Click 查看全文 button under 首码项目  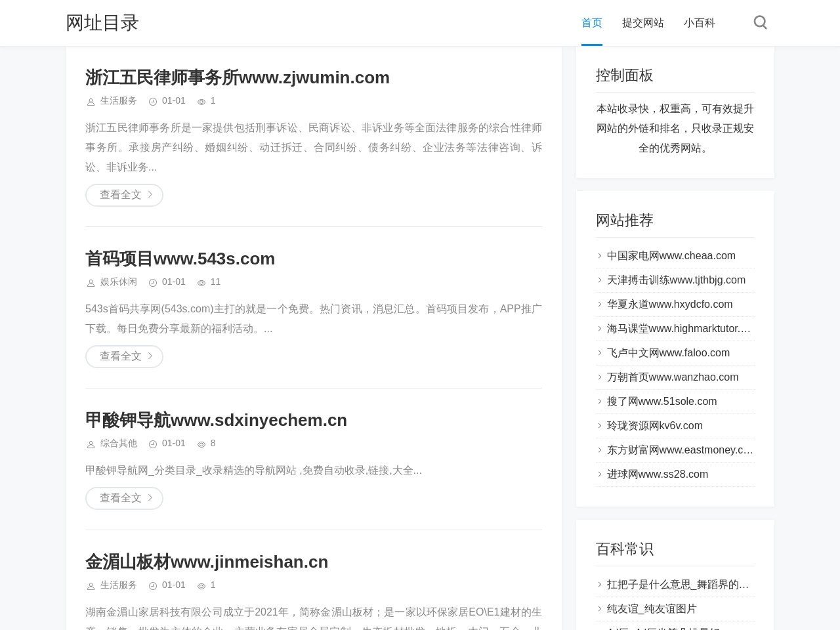coord(124,356)
